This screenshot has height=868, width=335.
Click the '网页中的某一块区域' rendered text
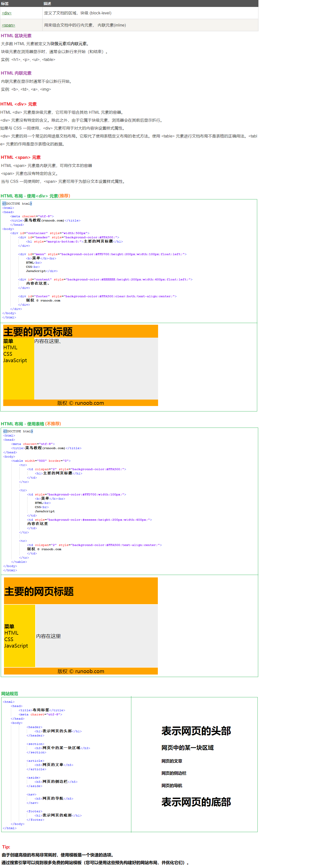187,748
